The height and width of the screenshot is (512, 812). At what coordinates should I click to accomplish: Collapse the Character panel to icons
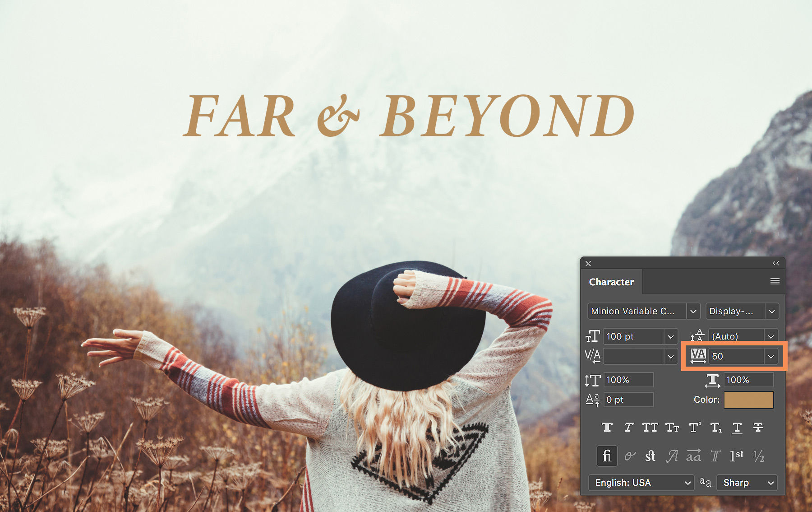click(x=775, y=263)
